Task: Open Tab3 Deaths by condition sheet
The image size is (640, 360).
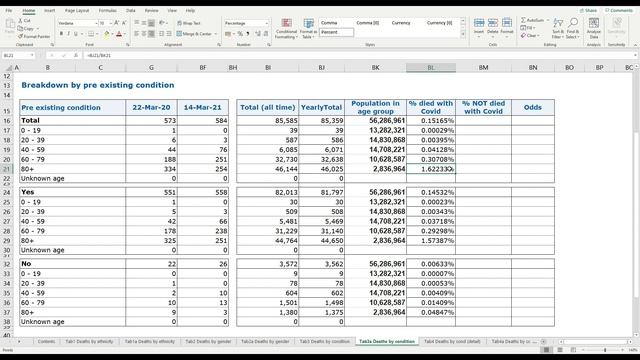Action: 324,341
